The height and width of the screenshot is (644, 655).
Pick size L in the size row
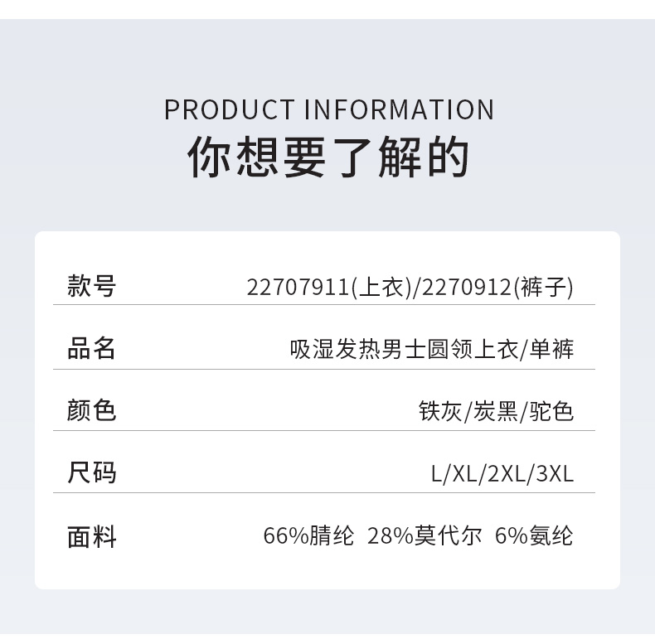pyautogui.click(x=437, y=474)
